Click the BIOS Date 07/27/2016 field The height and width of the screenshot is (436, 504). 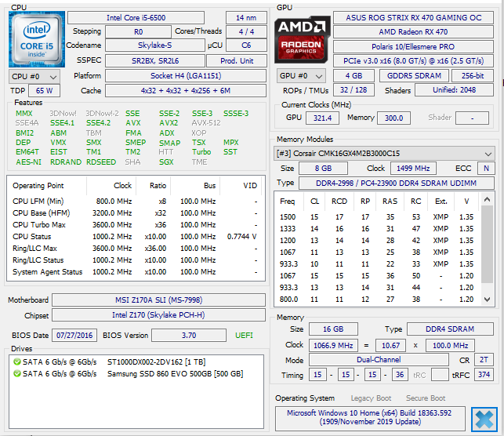[74, 336]
